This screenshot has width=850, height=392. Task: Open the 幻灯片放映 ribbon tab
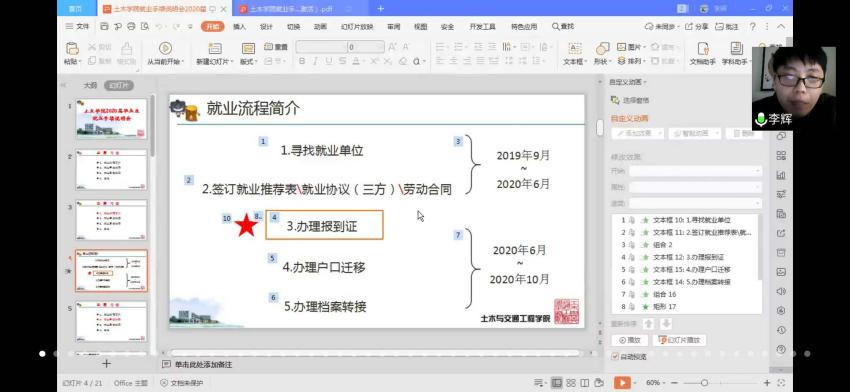tap(357, 27)
